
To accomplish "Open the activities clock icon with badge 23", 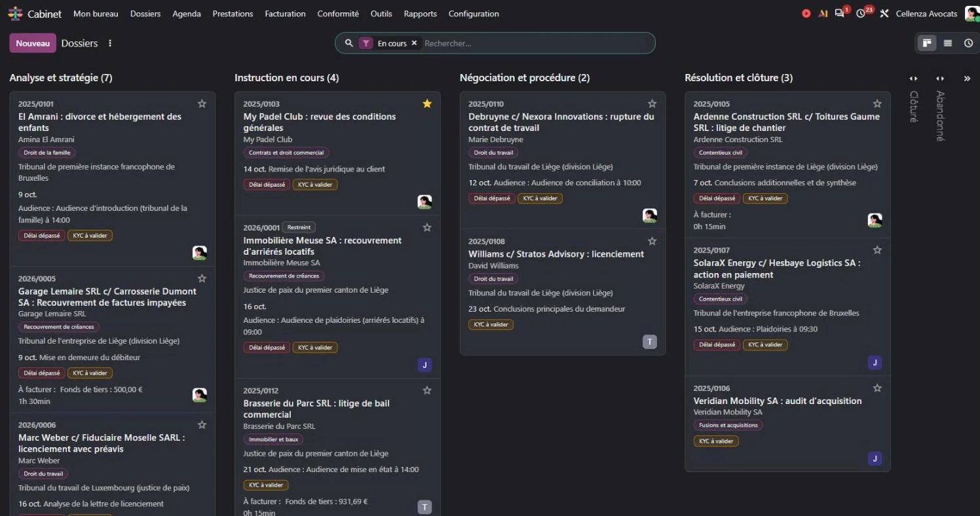I will (x=862, y=13).
